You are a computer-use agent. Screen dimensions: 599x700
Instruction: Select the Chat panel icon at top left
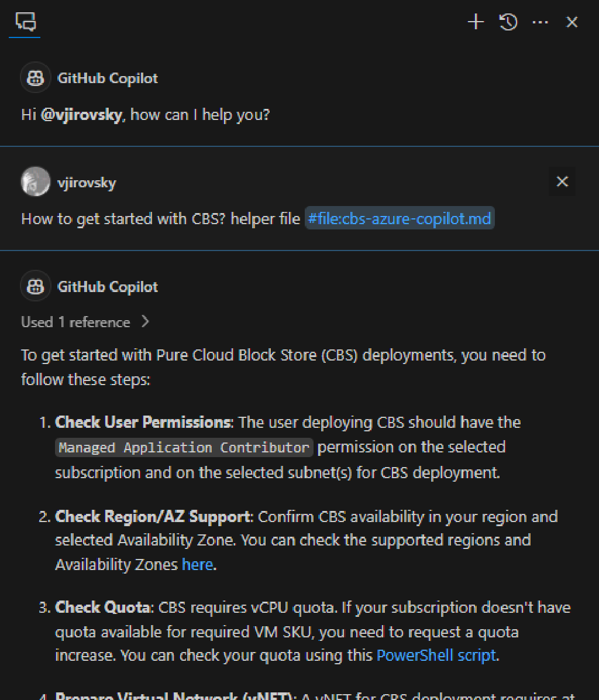pos(24,22)
